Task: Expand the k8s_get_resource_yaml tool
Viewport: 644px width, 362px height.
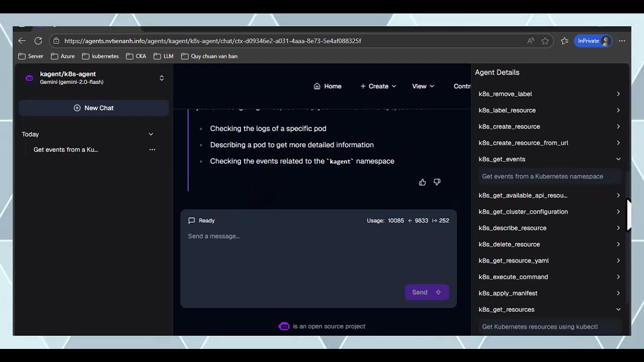Action: tap(549, 260)
